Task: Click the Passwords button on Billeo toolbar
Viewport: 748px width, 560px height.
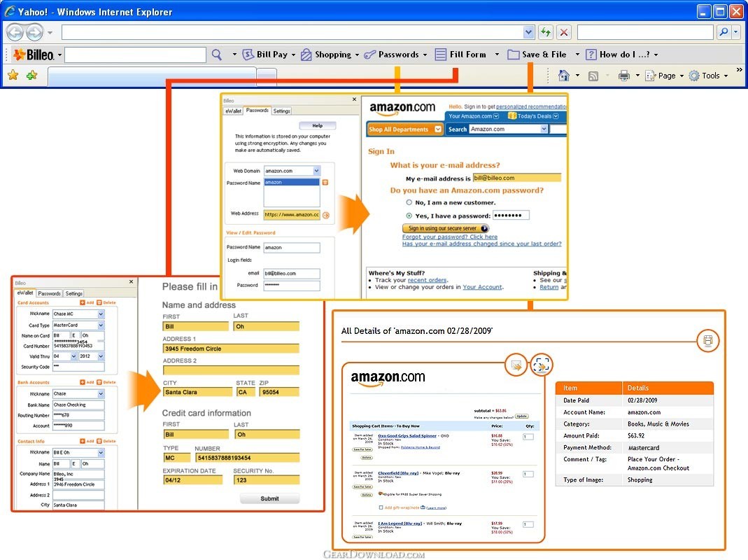Action: coord(391,55)
